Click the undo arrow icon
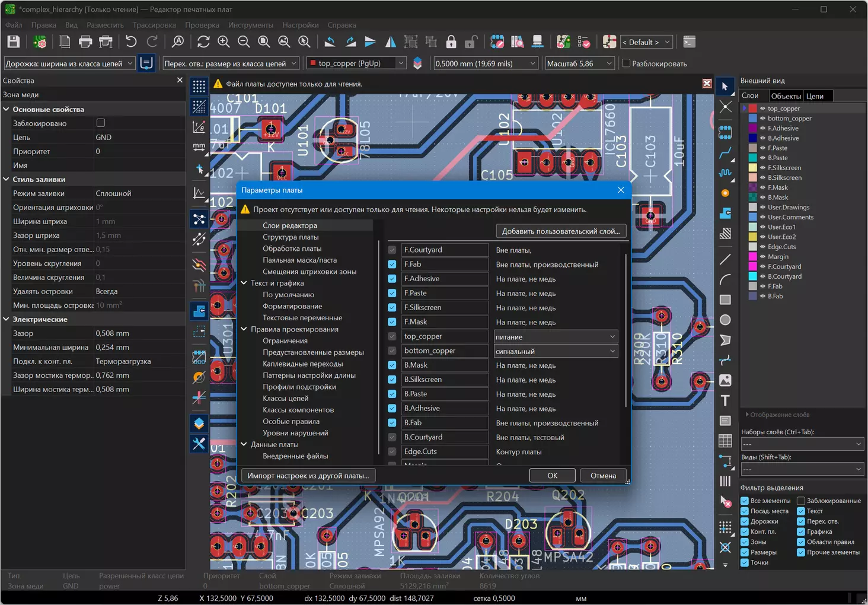This screenshot has width=868, height=605. [131, 42]
